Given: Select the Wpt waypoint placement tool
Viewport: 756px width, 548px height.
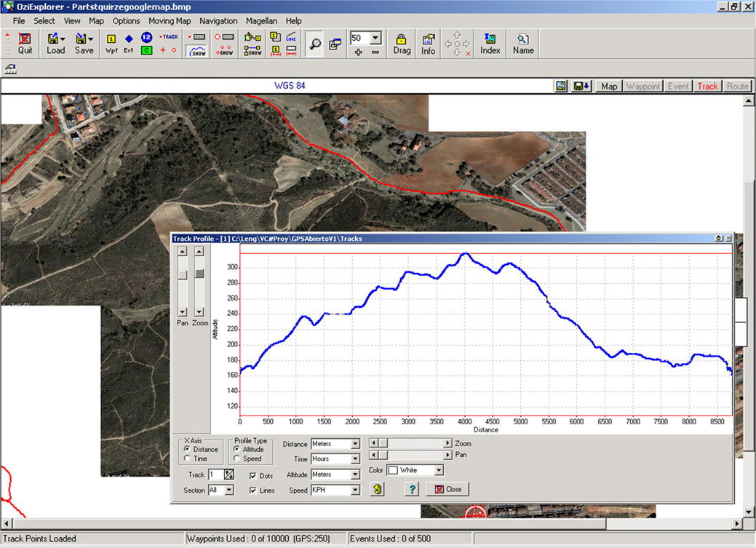Looking at the screenshot, I should [x=111, y=44].
